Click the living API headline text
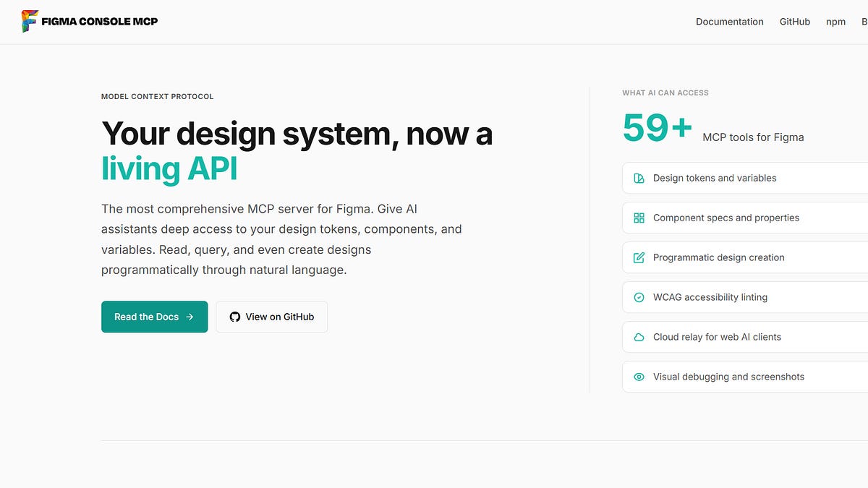Screen dimensions: 868x488 coord(169,169)
